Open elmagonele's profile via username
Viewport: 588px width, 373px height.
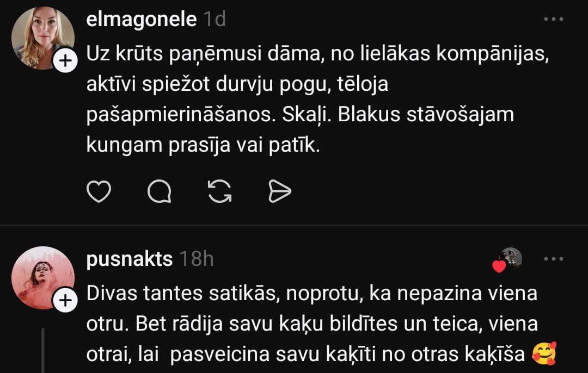141,20
